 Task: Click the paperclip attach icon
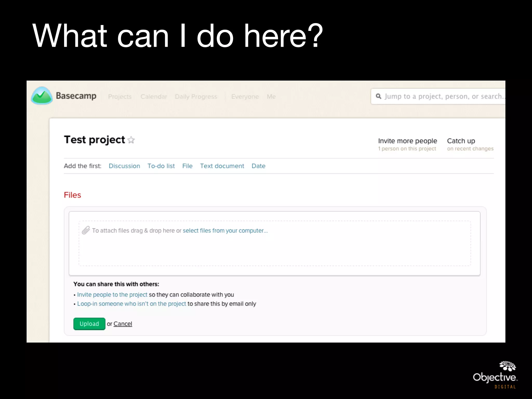click(86, 230)
